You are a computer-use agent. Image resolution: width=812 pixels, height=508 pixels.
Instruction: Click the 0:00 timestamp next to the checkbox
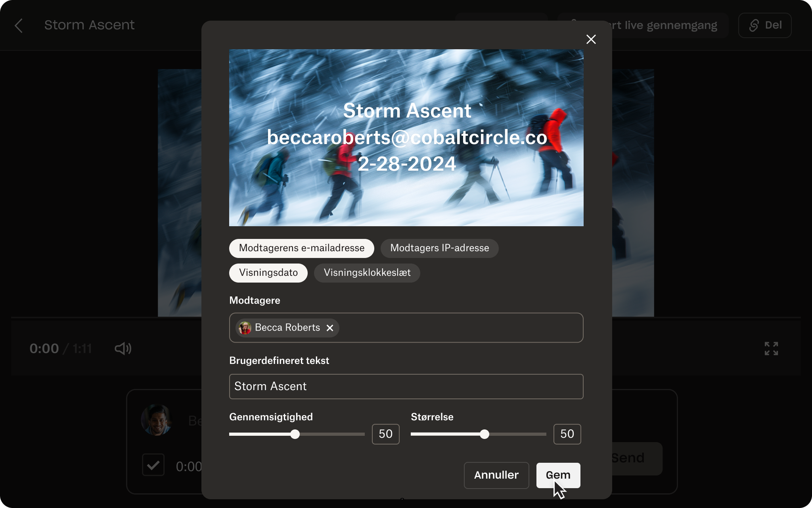pyautogui.click(x=189, y=467)
